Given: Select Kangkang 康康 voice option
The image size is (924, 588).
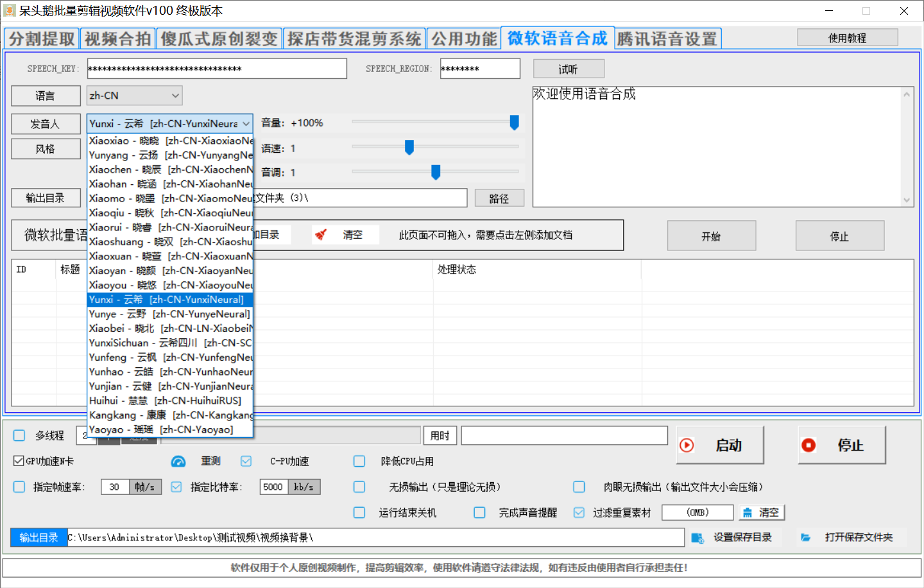Looking at the screenshot, I should [x=170, y=415].
